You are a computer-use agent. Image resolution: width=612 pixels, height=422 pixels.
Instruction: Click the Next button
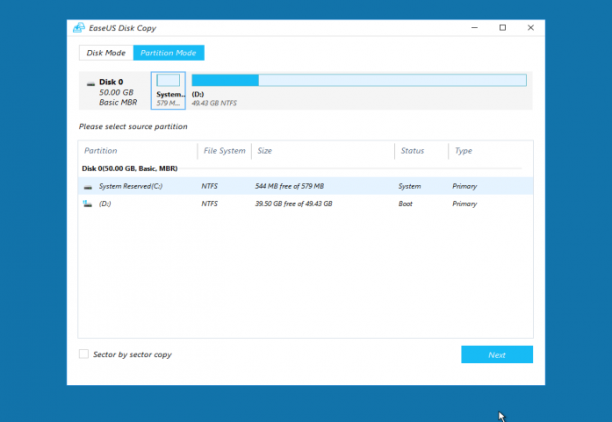coord(497,354)
